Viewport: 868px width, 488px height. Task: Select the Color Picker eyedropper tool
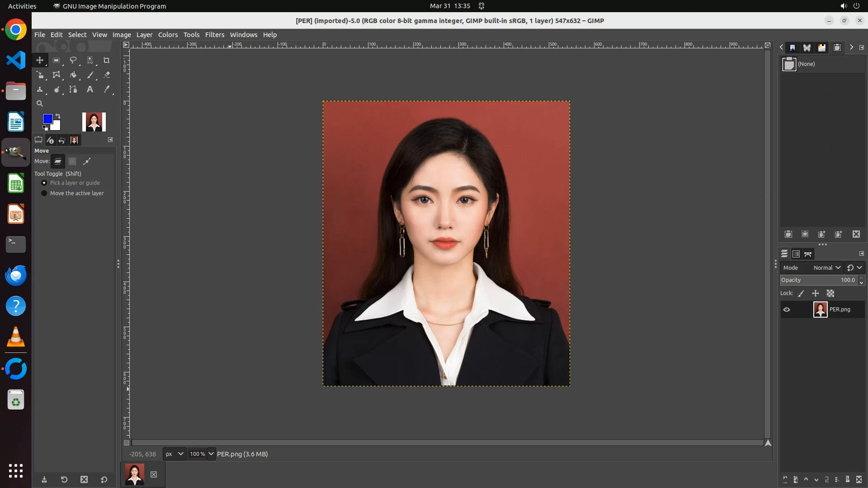(x=107, y=89)
